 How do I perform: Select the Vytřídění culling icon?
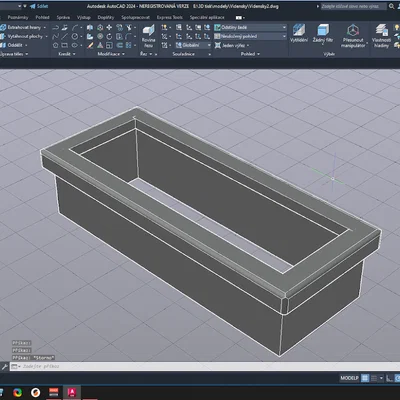pos(299,33)
